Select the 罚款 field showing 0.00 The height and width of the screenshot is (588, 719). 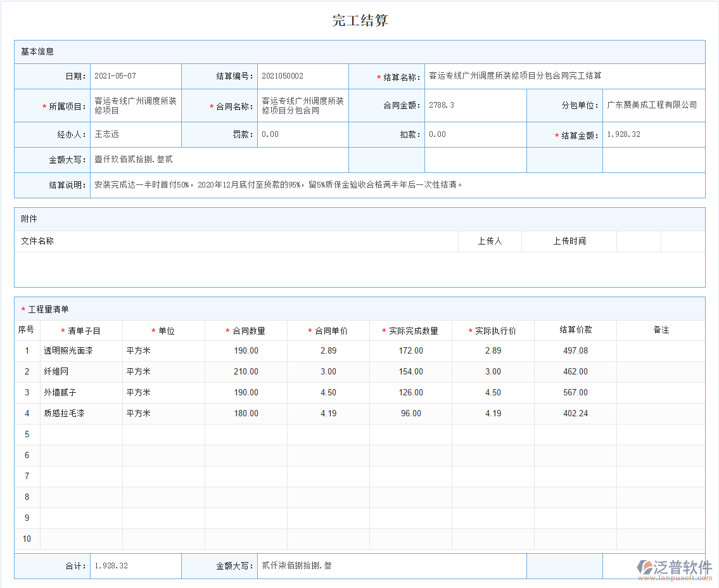269,134
